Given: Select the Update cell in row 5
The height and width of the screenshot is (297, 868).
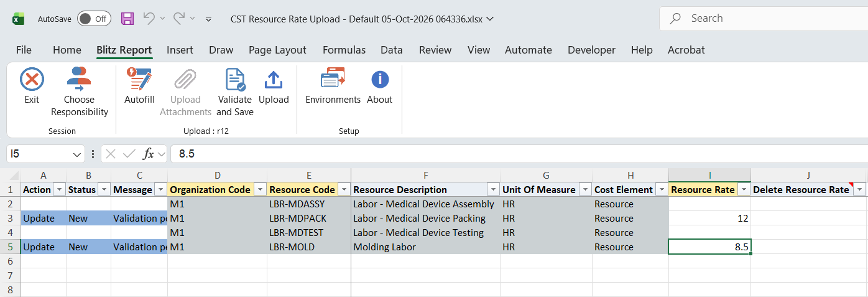Looking at the screenshot, I should click(44, 247).
